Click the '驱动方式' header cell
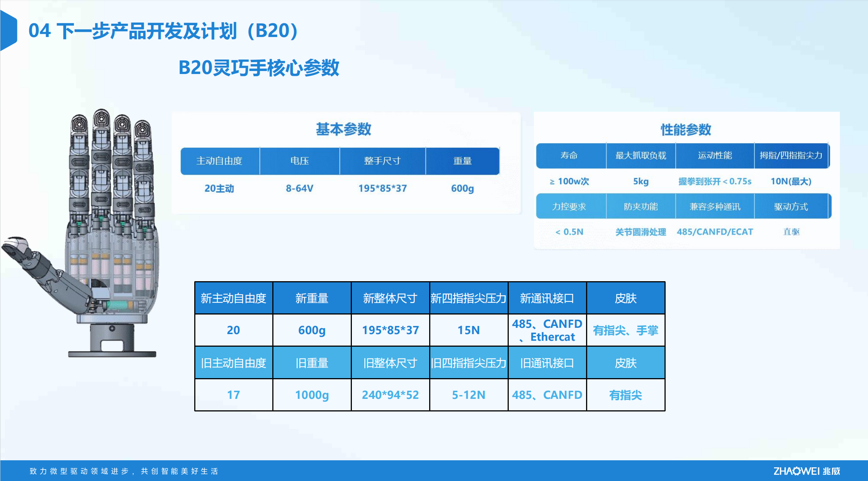This screenshot has height=481, width=868. (x=791, y=206)
